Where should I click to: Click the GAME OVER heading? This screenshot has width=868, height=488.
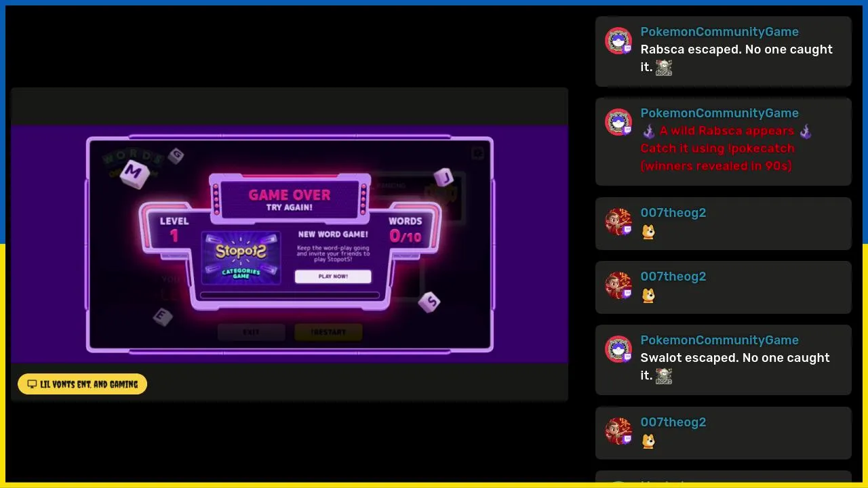click(290, 195)
